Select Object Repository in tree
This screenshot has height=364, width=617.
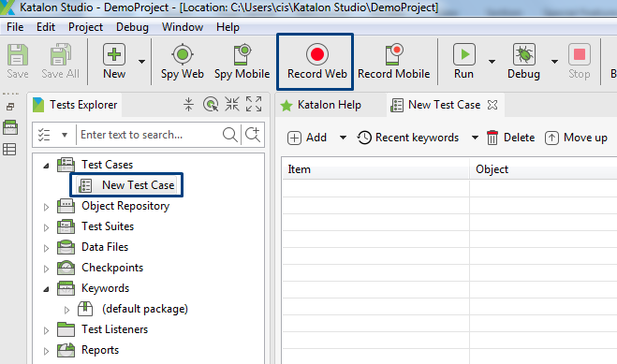125,206
